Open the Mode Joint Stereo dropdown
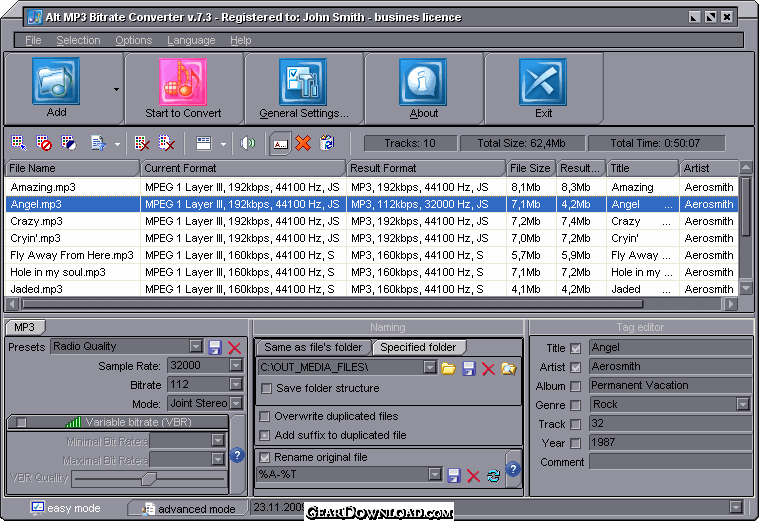The width and height of the screenshot is (759, 521). coord(236,403)
